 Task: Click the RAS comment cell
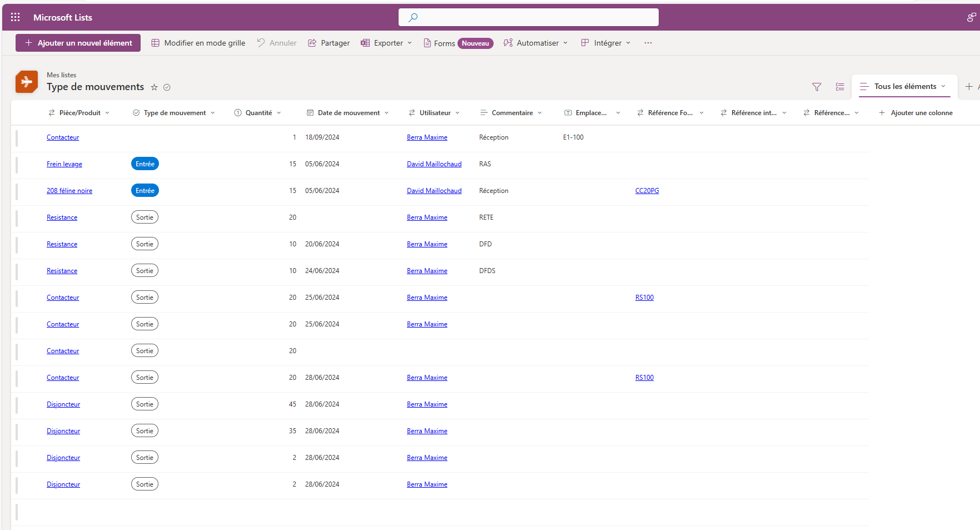pos(485,164)
